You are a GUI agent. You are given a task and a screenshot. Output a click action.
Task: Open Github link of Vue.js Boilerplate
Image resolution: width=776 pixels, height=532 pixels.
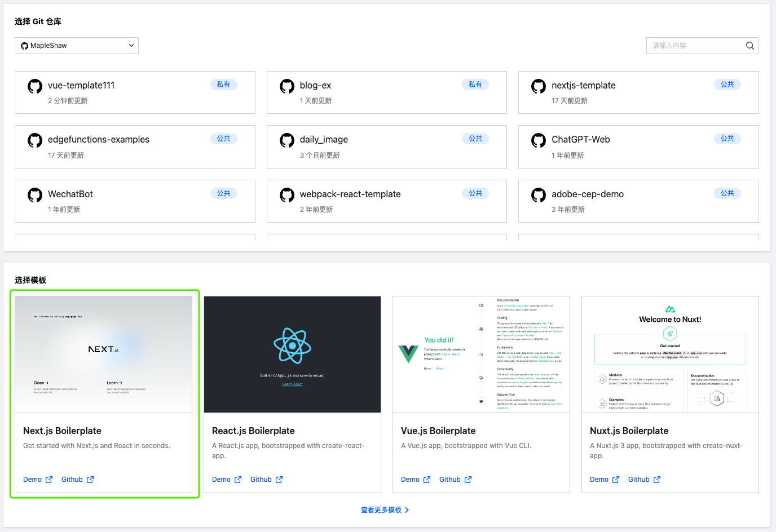450,480
